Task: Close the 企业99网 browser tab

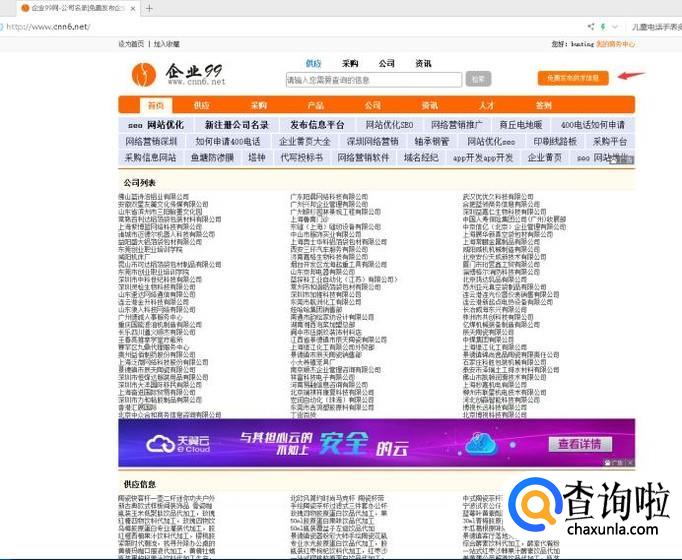Action: [133, 8]
